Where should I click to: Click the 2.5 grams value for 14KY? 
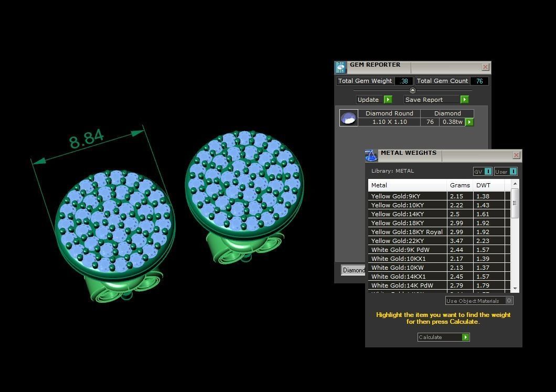[x=455, y=214]
